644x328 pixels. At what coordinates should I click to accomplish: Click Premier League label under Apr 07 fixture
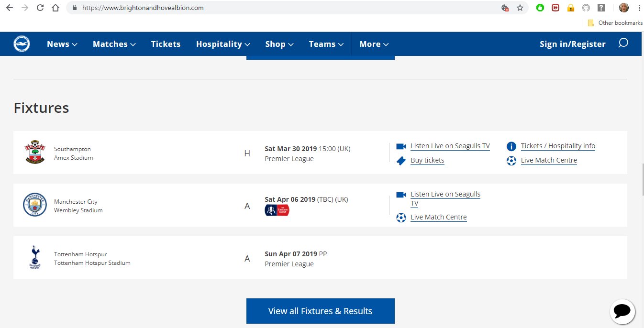289,264
